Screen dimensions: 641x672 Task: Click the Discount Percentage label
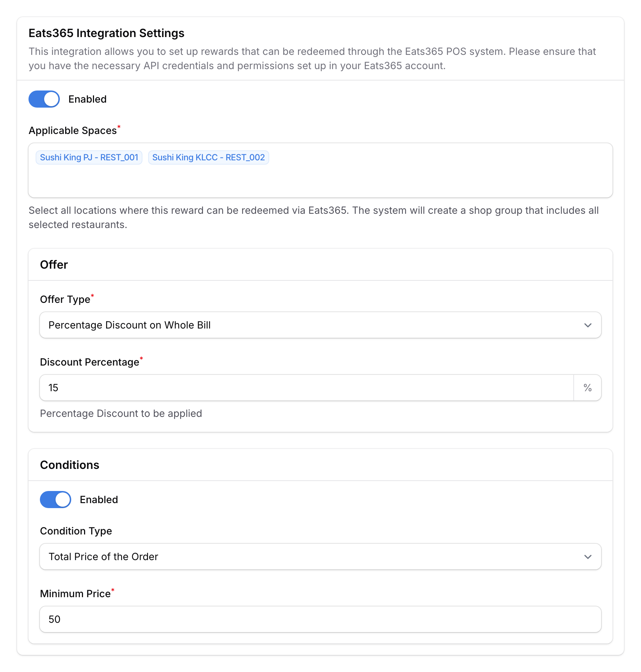point(90,362)
